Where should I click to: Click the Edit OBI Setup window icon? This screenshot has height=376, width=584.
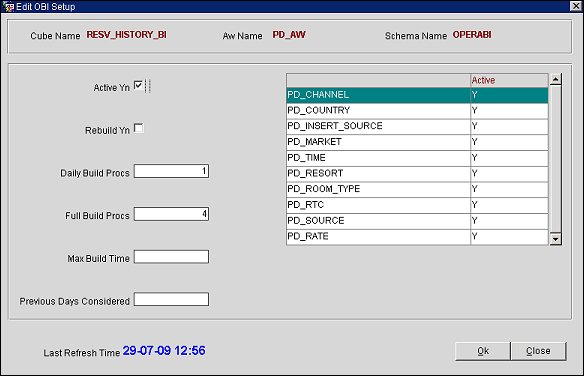tap(8, 6)
